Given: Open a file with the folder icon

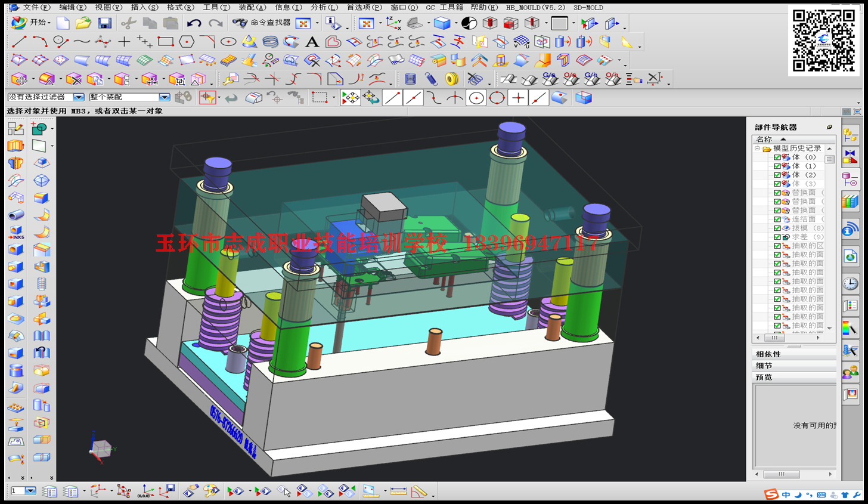Looking at the screenshot, I should coord(83,23).
